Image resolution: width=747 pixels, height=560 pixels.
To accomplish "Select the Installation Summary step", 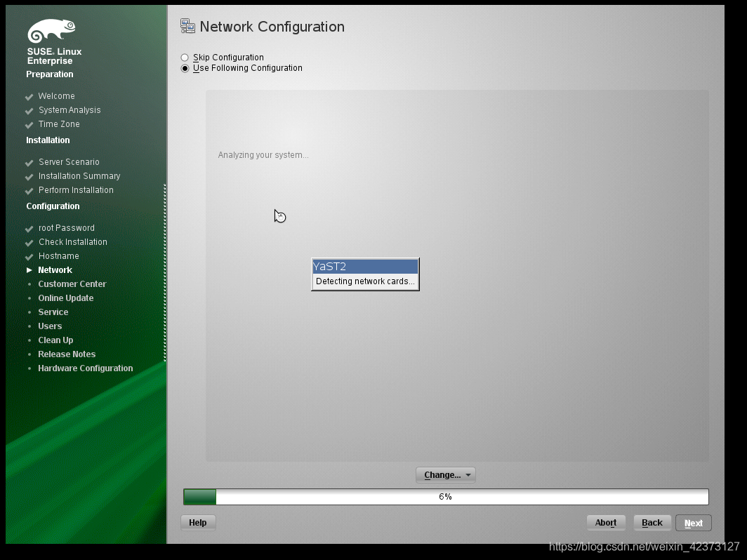I will 79,176.
